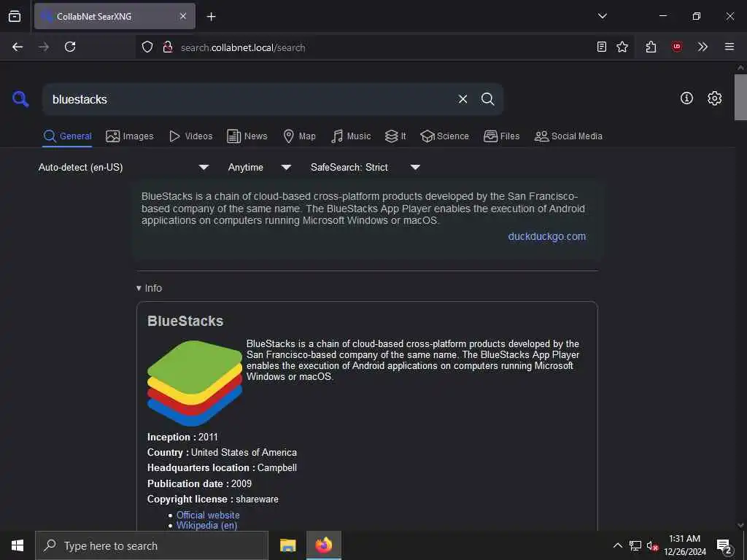This screenshot has width=747, height=560.
Task: Switch to Science tab
Action: [445, 136]
